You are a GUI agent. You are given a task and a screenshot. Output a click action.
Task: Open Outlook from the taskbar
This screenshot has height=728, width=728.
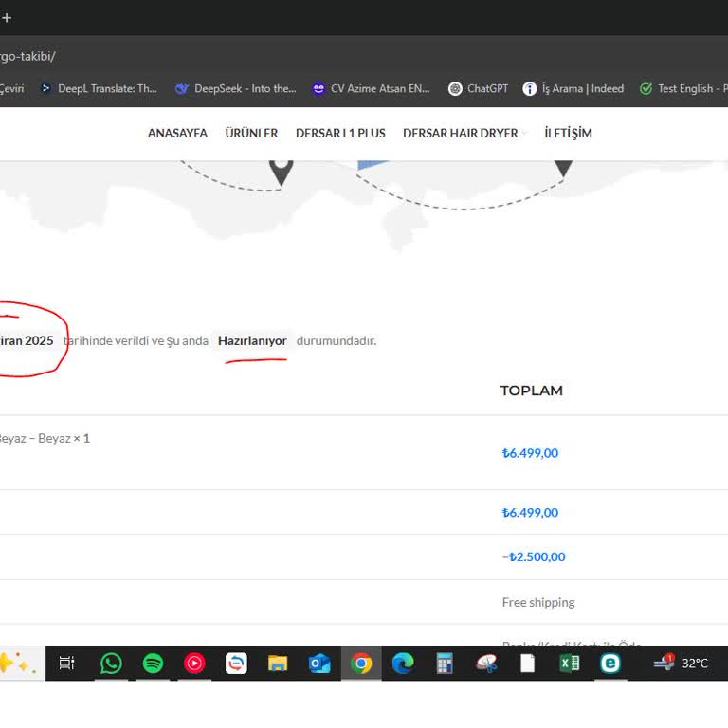319,664
